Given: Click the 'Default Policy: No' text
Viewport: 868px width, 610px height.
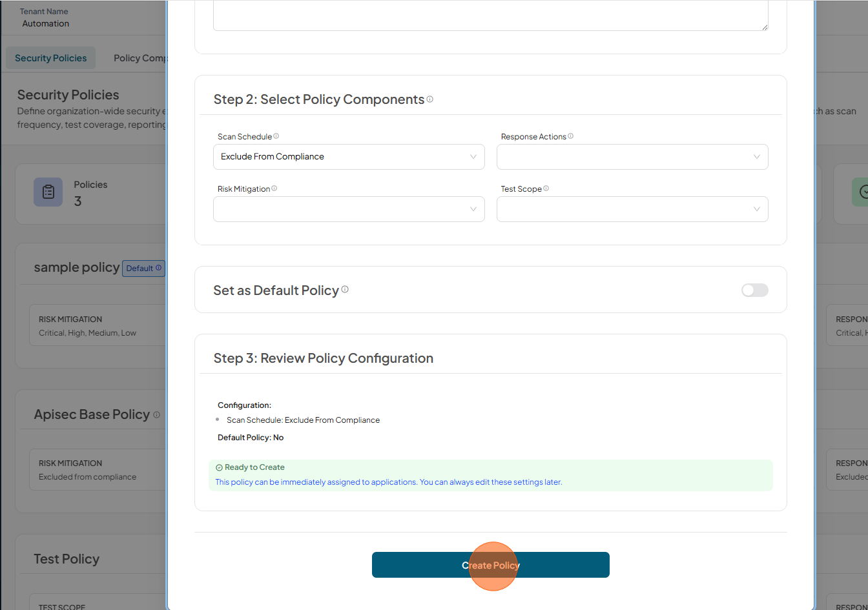Looking at the screenshot, I should coord(251,438).
